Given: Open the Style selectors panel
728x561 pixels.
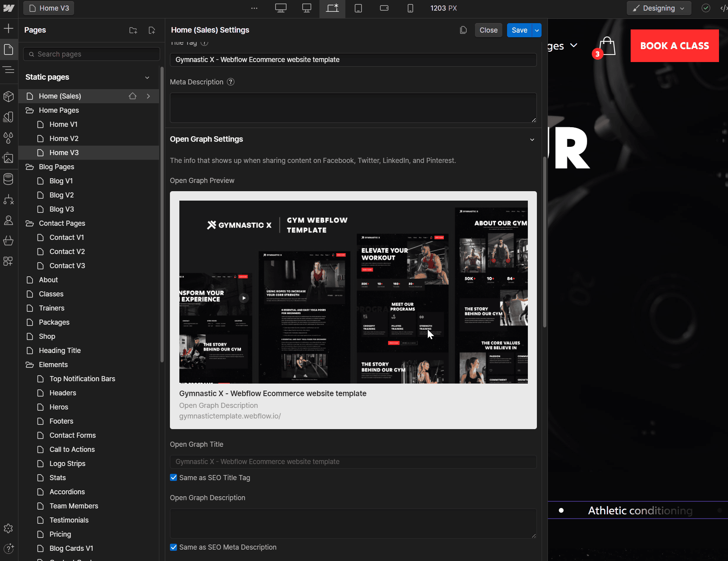Looking at the screenshot, I should 9,117.
